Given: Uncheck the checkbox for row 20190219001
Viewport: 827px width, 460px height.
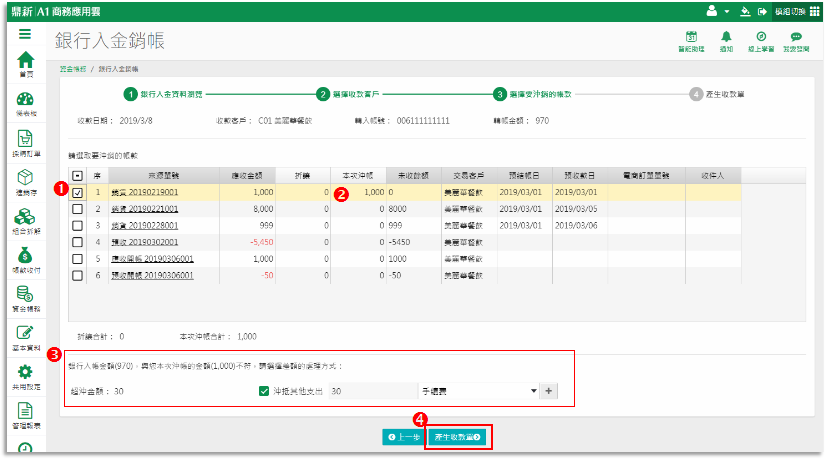Looking at the screenshot, I should [x=78, y=193].
